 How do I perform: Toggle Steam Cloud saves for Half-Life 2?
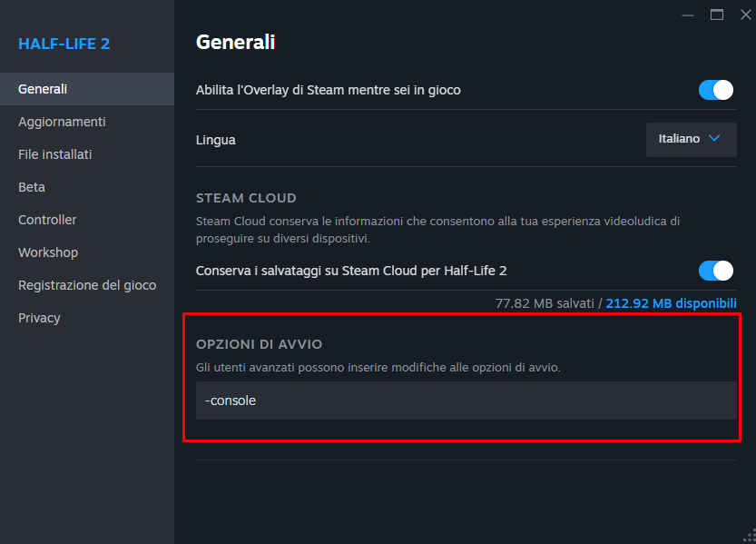click(x=715, y=271)
